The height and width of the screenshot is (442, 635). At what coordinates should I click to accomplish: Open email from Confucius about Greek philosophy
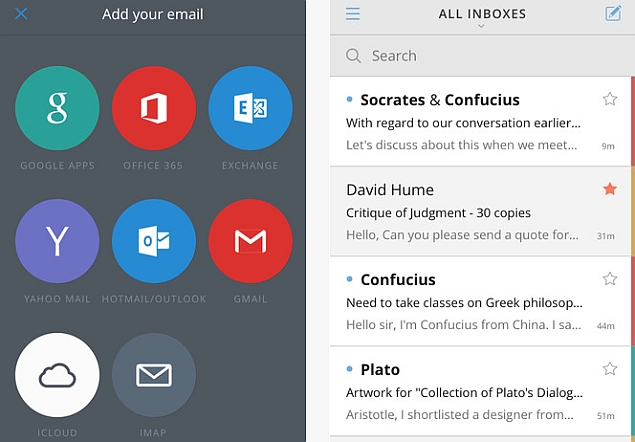pyautogui.click(x=481, y=301)
